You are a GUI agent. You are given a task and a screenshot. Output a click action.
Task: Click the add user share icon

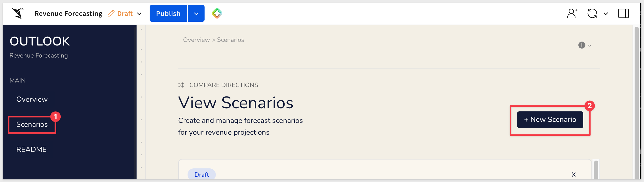(572, 13)
